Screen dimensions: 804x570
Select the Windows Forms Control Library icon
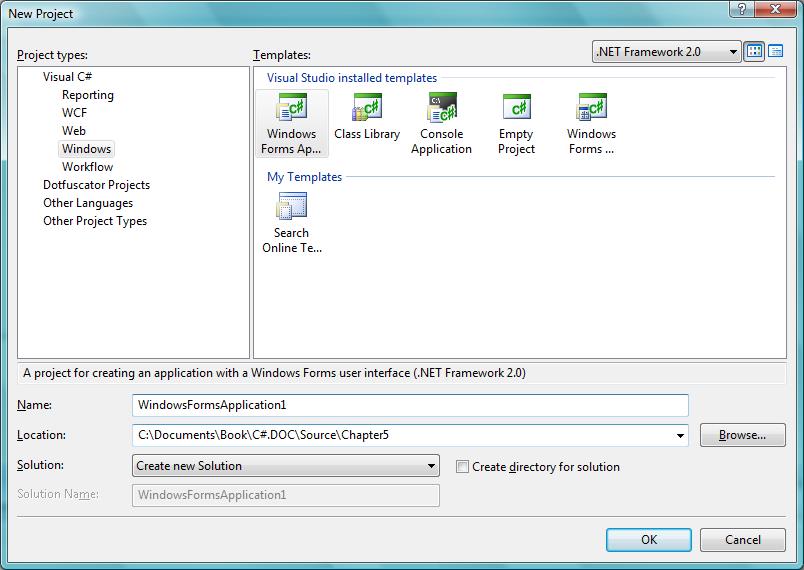[x=591, y=108]
